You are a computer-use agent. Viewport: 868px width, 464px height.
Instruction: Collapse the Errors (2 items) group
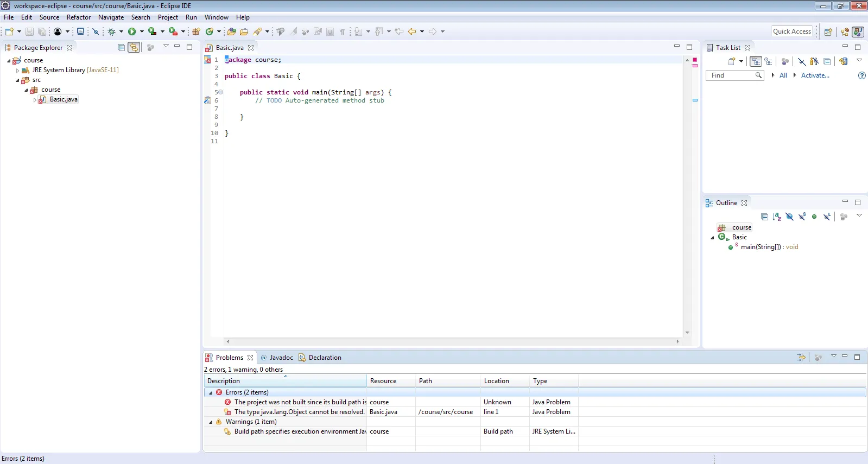[211, 392]
